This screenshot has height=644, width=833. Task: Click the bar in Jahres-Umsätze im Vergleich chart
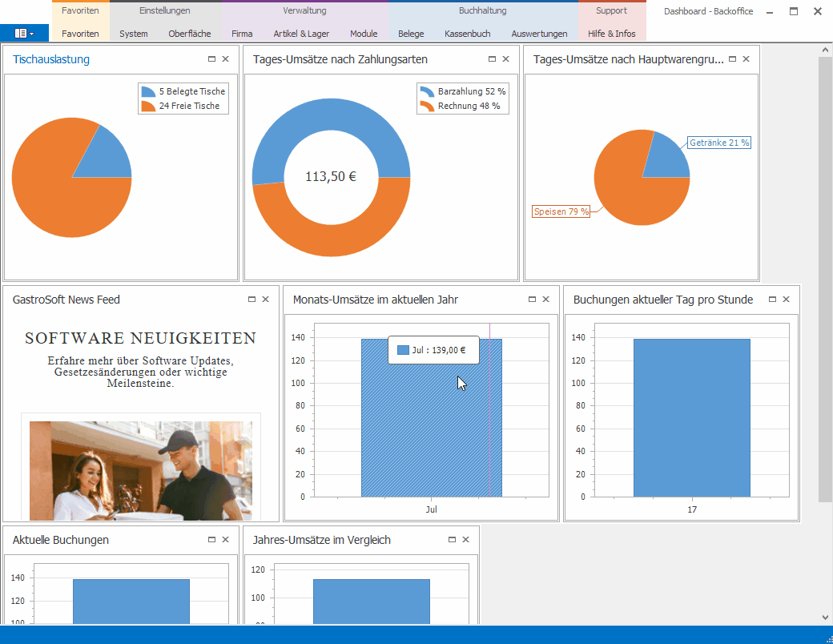point(372,602)
